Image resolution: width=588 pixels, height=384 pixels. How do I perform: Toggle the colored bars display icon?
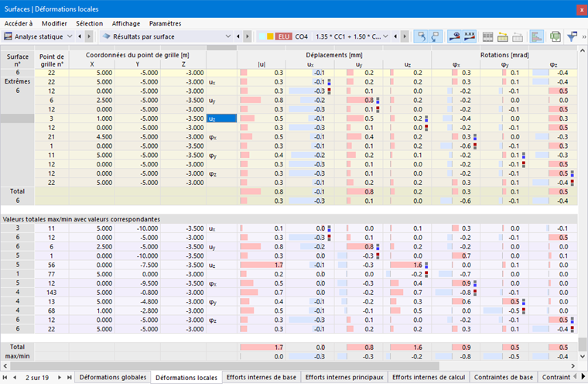pyautogui.click(x=537, y=36)
